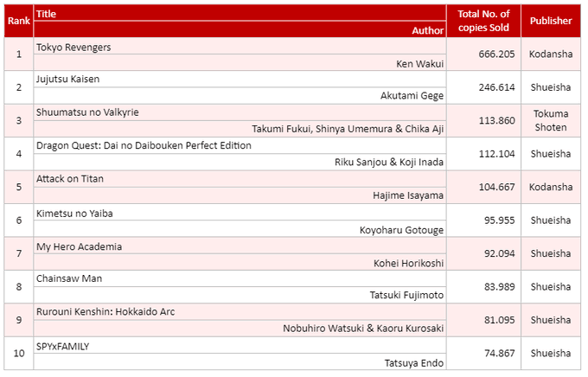
Task: Select the Jujutsu Kaisen title cell
Action: (240, 80)
